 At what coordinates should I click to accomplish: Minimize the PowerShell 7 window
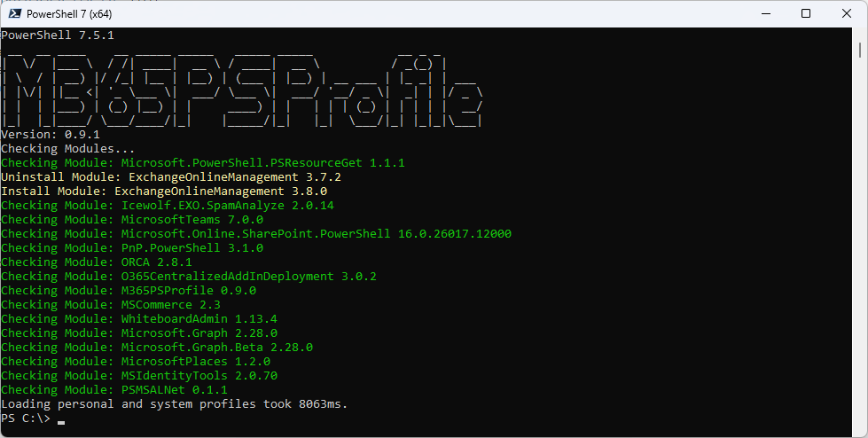766,14
